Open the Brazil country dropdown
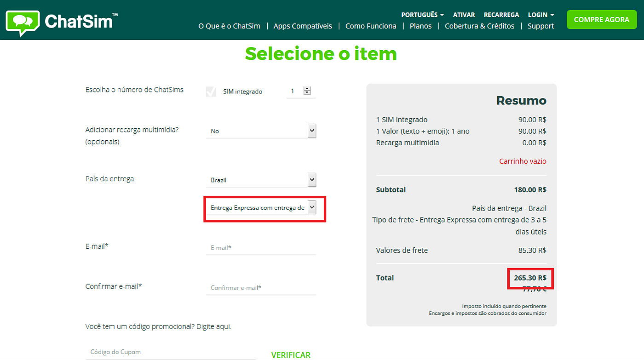Viewport: 644px width, 360px height. pyautogui.click(x=261, y=180)
